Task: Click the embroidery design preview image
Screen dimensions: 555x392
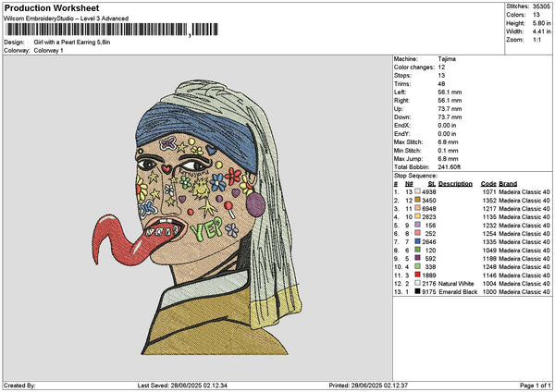Action: pyautogui.click(x=197, y=217)
